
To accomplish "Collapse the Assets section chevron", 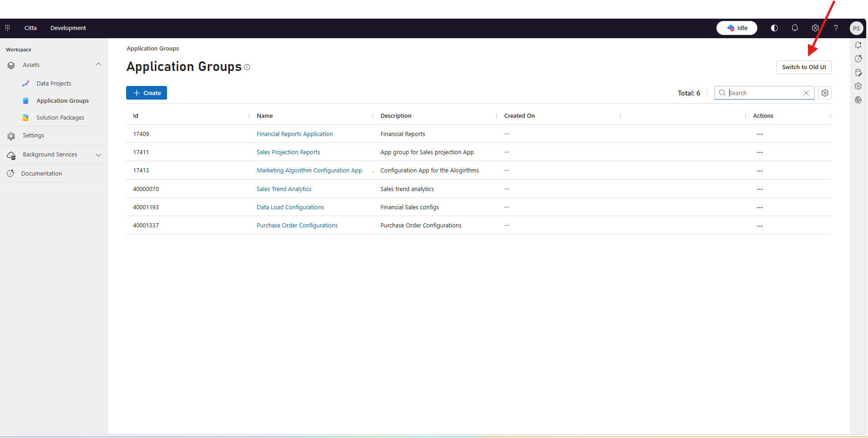I will (98, 65).
